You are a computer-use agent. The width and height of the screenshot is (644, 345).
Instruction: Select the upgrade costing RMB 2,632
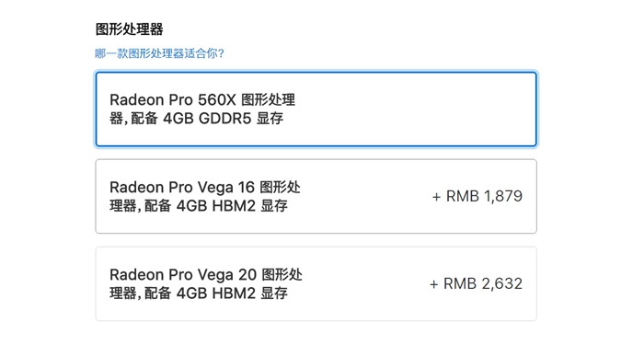point(316,283)
